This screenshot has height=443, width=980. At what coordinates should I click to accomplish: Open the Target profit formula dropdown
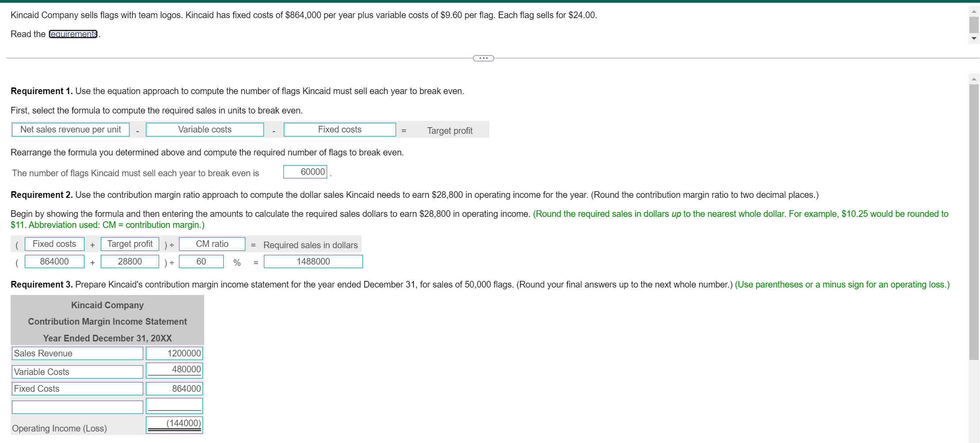coord(130,244)
